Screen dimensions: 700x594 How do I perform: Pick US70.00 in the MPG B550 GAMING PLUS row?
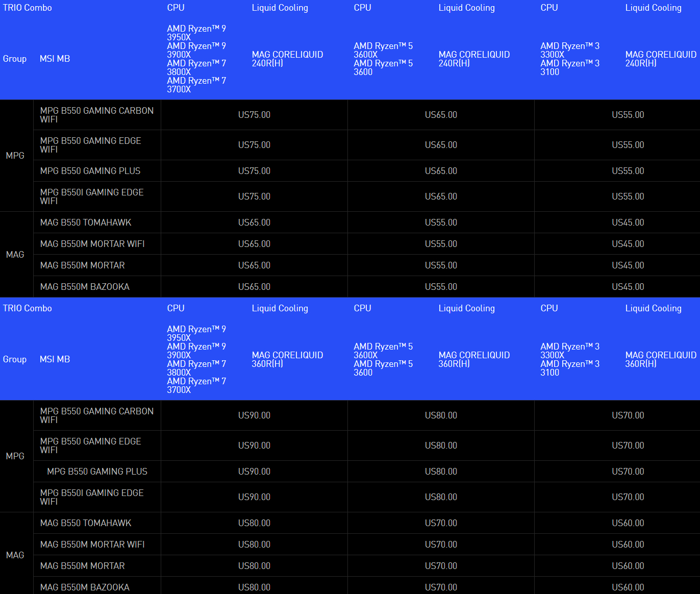click(628, 472)
